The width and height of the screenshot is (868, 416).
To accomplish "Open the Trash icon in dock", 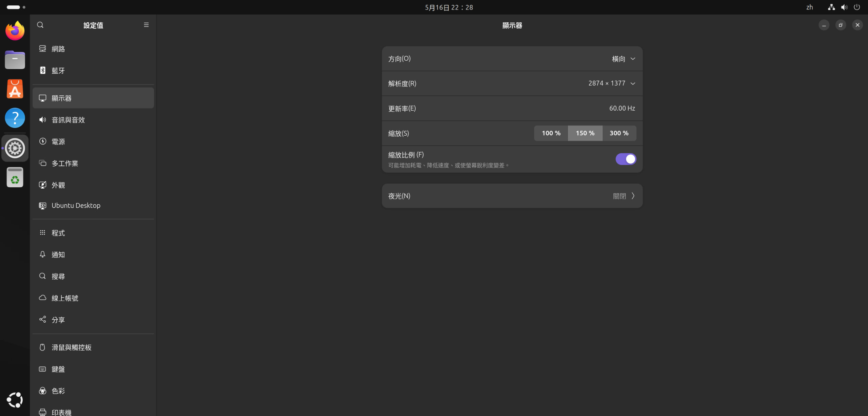I will (15, 177).
